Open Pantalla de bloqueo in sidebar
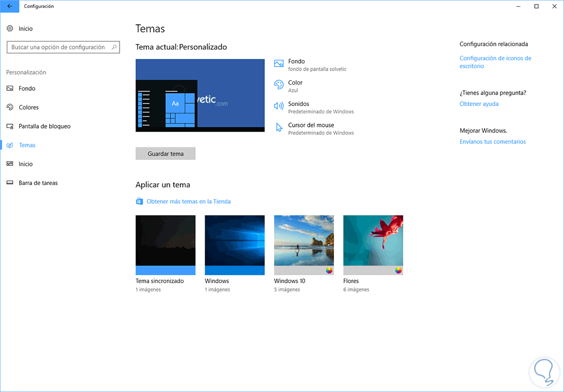Viewport: 564px width, 392px height. pyautogui.click(x=45, y=126)
